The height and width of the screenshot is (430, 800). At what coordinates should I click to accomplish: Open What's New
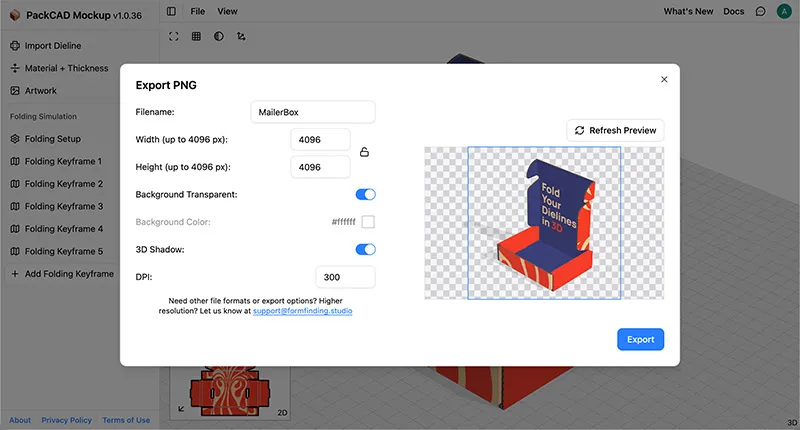[688, 11]
